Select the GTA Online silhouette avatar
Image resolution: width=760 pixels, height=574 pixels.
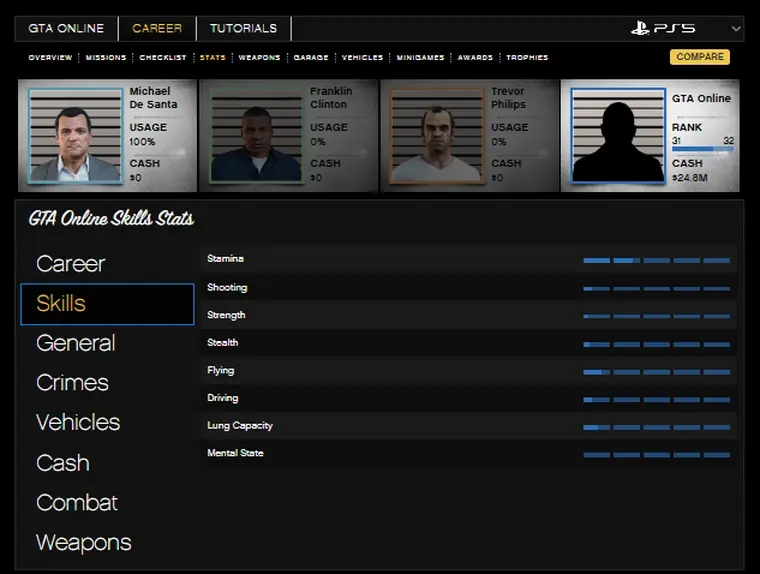pyautogui.click(x=618, y=136)
